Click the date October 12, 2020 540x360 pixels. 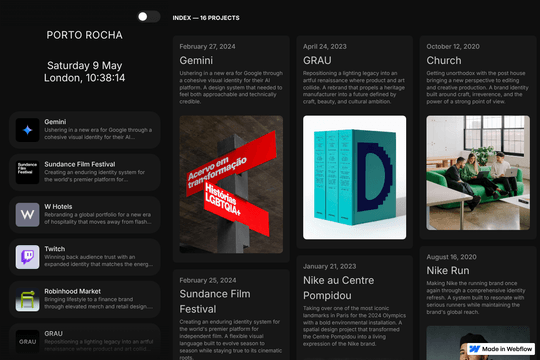453,47
